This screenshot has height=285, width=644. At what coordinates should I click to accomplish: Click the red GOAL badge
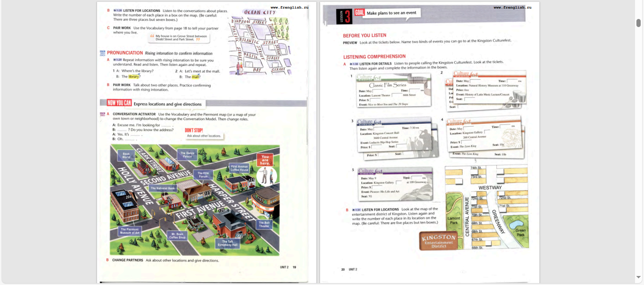(359, 13)
